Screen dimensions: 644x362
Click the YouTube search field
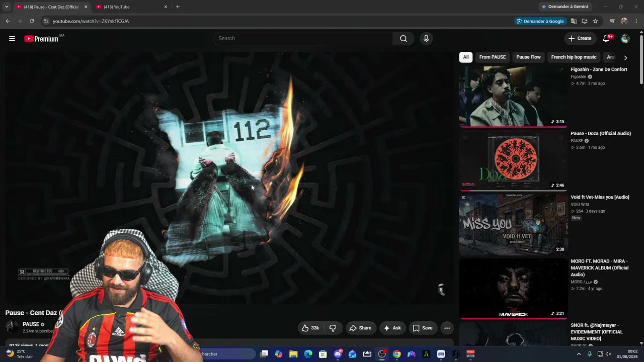303,39
